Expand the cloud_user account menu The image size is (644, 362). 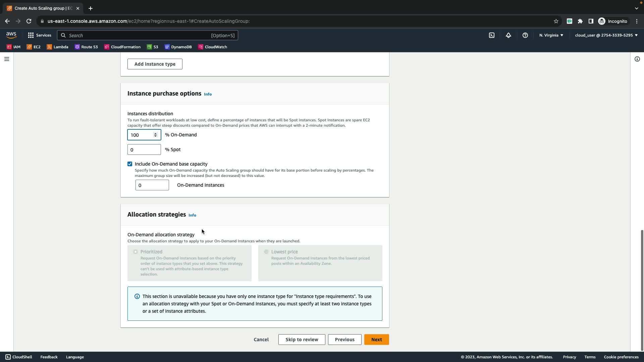pos(606,35)
